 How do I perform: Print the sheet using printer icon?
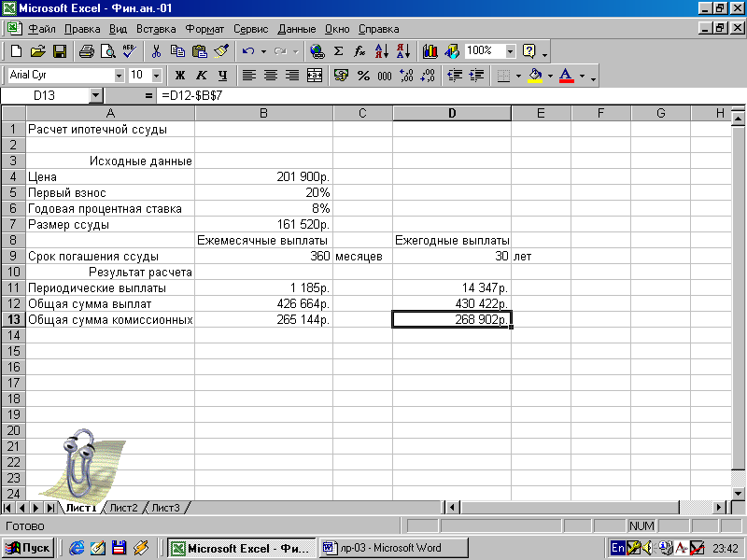[x=86, y=51]
